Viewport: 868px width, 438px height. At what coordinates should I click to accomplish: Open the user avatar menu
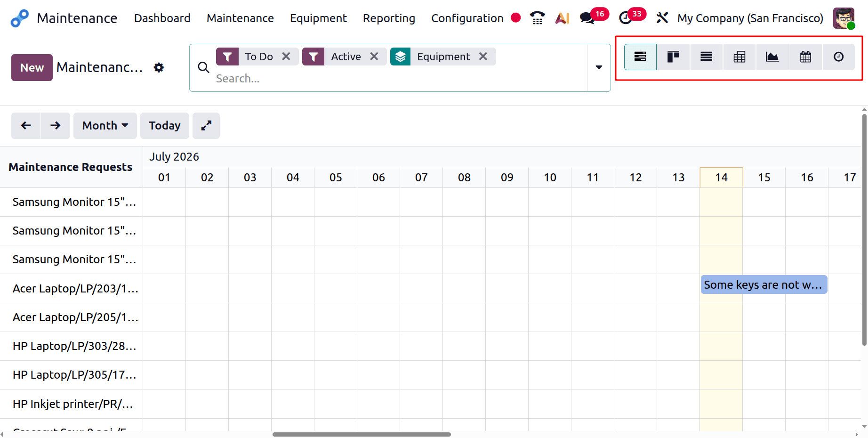click(844, 18)
